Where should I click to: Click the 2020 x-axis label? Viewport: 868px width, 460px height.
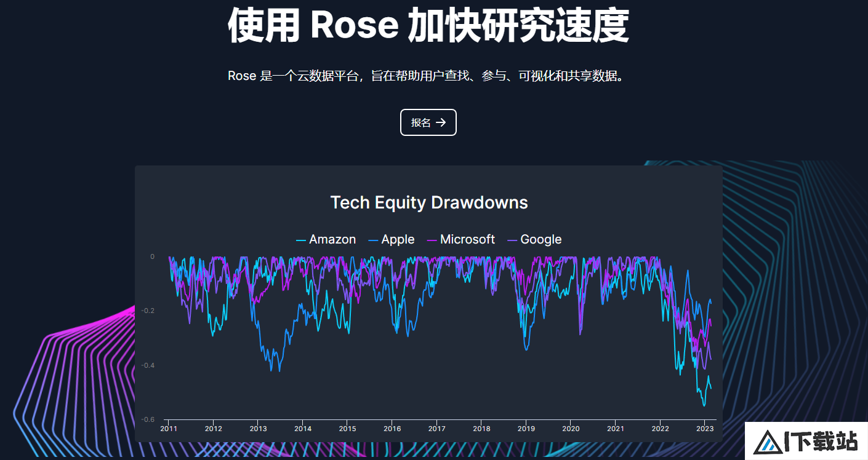[x=571, y=429]
